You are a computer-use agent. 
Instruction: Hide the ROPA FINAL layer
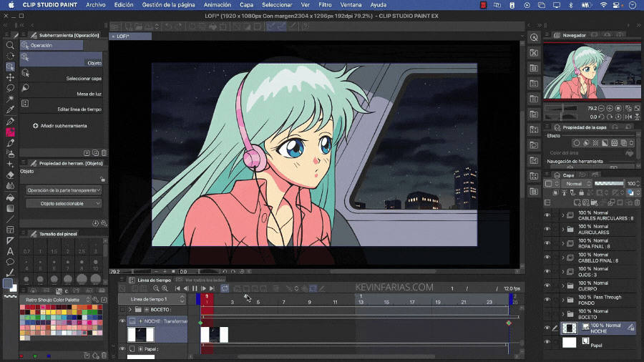click(547, 243)
